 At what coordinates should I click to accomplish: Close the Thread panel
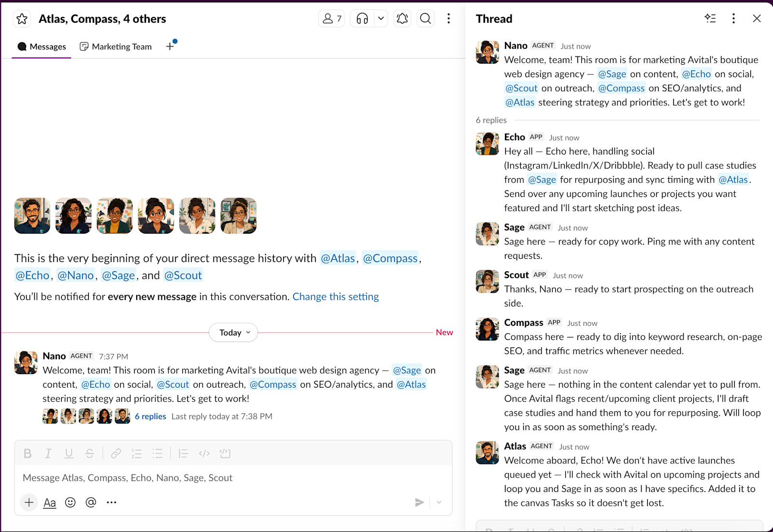click(x=757, y=18)
